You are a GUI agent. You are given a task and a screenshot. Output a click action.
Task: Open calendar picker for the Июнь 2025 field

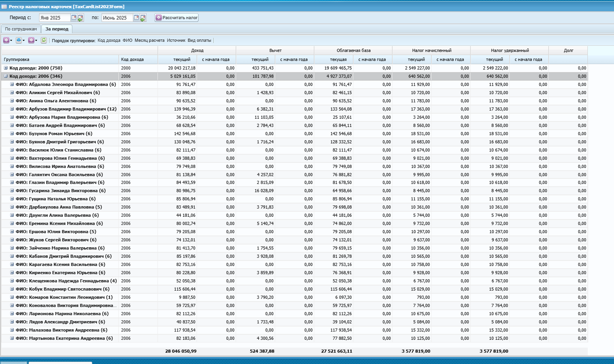coord(136,18)
